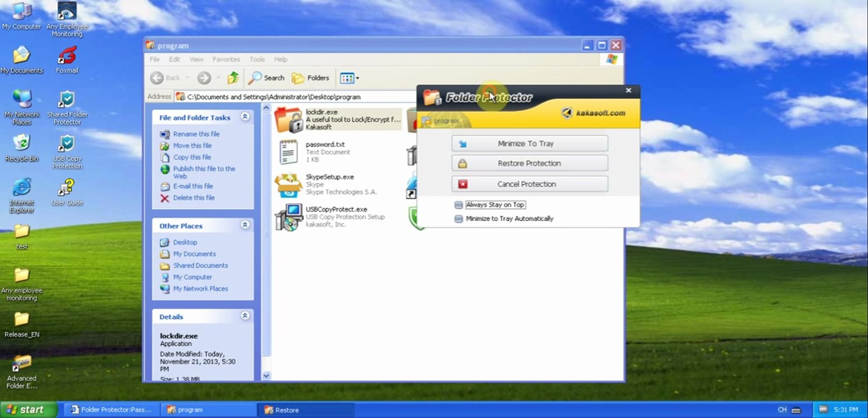Go to My Computer in Other Places
Image resolution: width=868 pixels, height=418 pixels.
(x=192, y=277)
